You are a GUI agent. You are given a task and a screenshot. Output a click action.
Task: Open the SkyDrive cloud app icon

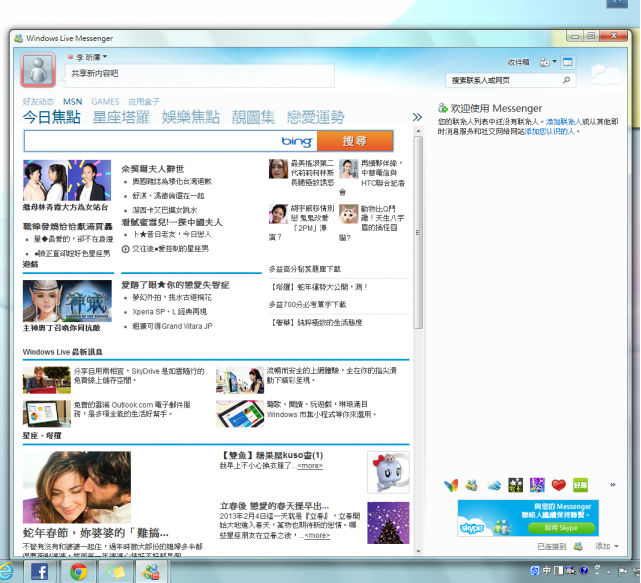[494, 485]
